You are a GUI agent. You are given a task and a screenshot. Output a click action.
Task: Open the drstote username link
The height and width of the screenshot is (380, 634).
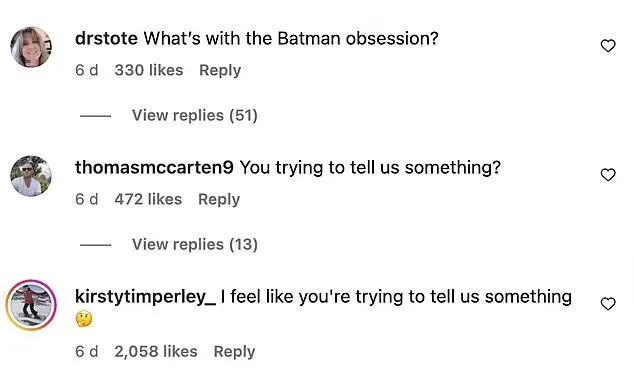[106, 39]
